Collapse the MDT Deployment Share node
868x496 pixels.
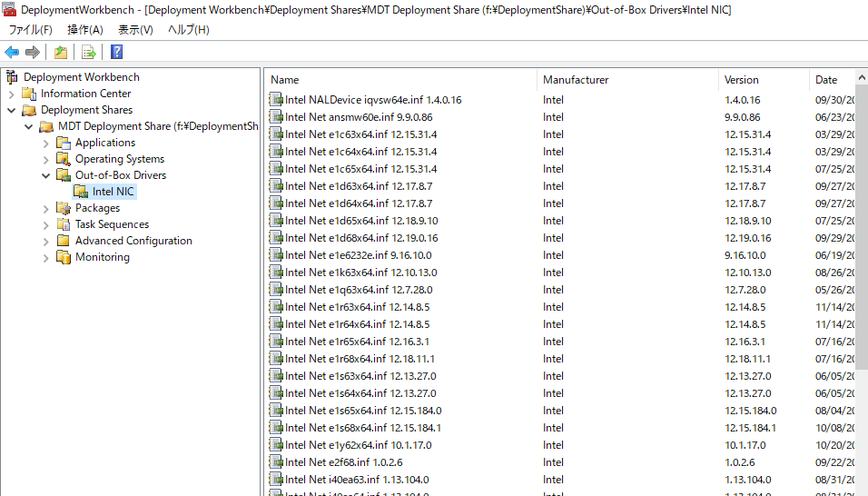click(29, 127)
